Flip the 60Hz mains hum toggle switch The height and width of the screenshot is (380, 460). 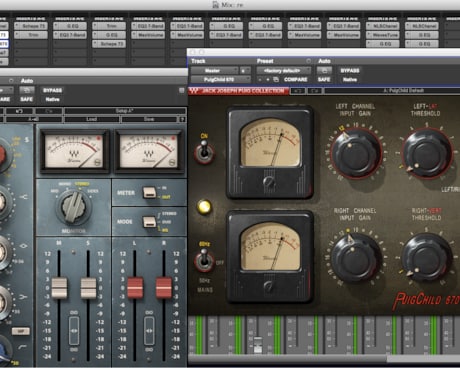[204, 261]
